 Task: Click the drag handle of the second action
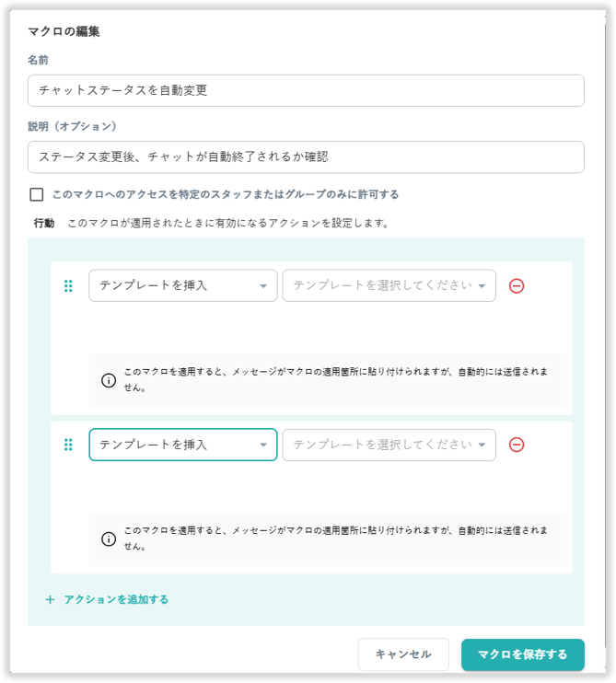pos(68,445)
